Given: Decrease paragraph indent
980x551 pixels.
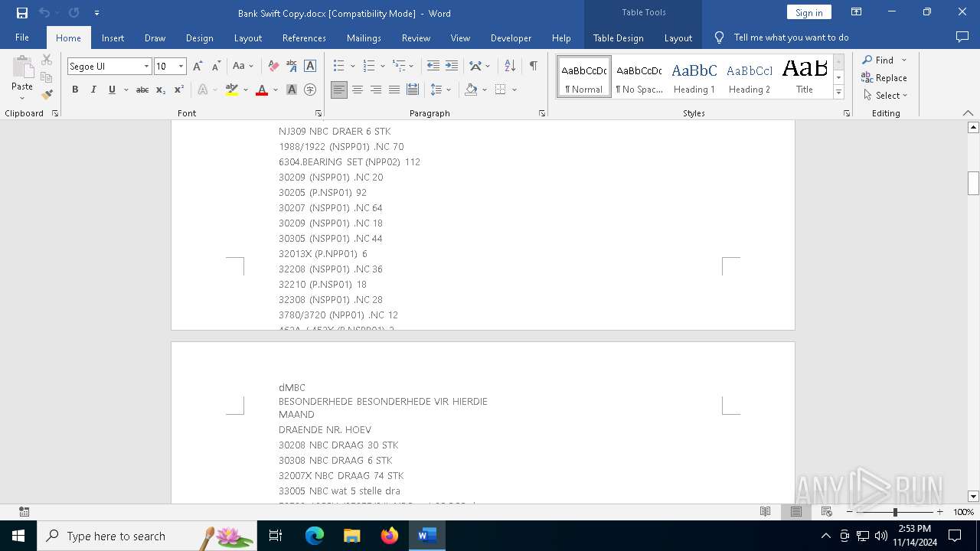Looking at the screenshot, I should pos(433,66).
